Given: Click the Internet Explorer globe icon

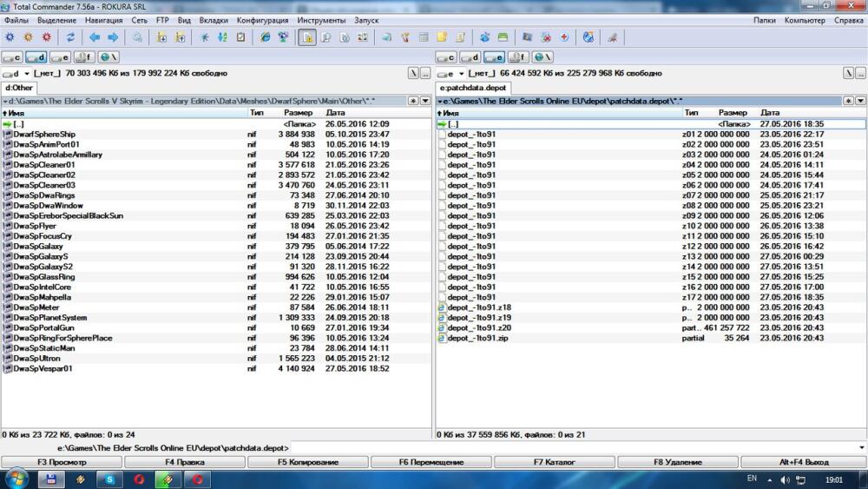Looking at the screenshot, I should click(265, 37).
